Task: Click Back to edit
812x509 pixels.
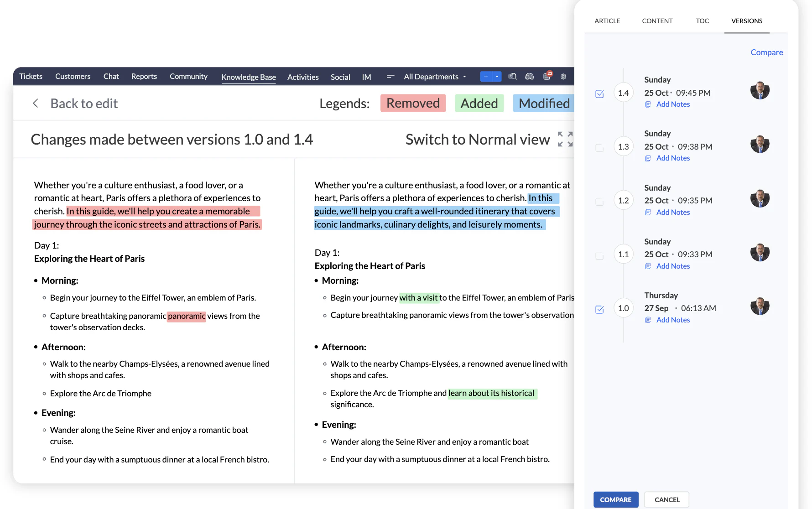Action: point(84,104)
